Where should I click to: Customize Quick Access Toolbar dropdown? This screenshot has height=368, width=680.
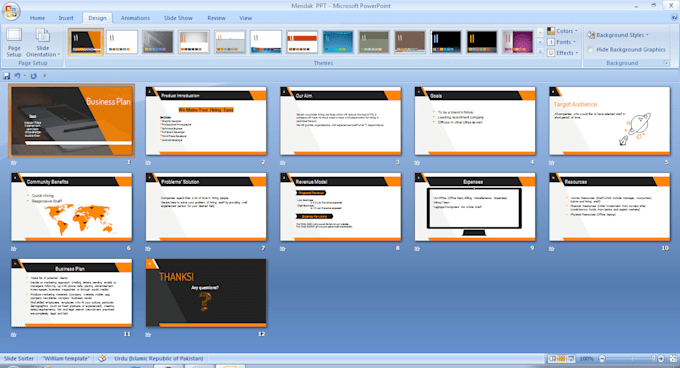pos(44,76)
